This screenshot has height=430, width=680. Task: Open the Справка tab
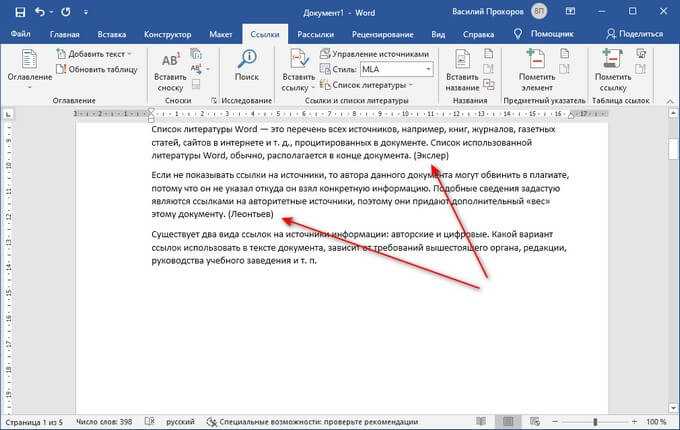tap(478, 34)
